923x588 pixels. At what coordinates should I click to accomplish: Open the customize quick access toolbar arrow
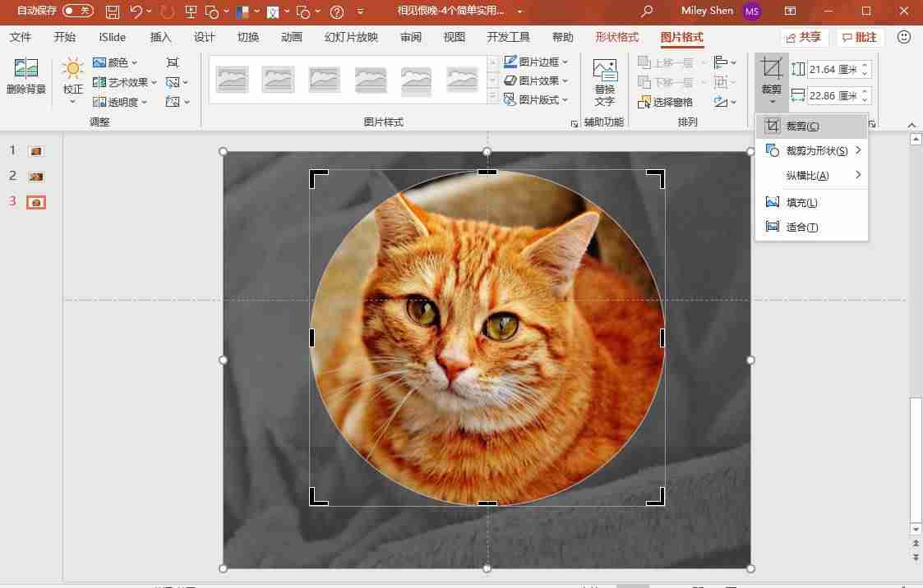360,11
